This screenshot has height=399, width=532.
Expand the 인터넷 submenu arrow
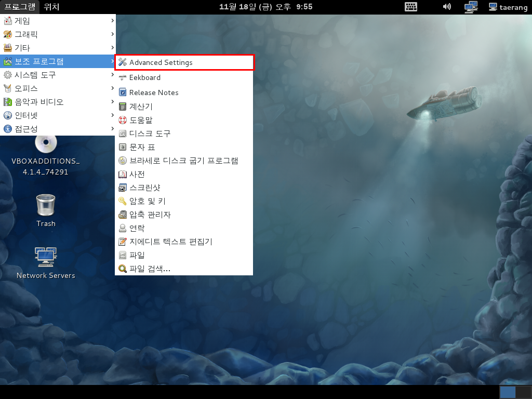point(112,115)
